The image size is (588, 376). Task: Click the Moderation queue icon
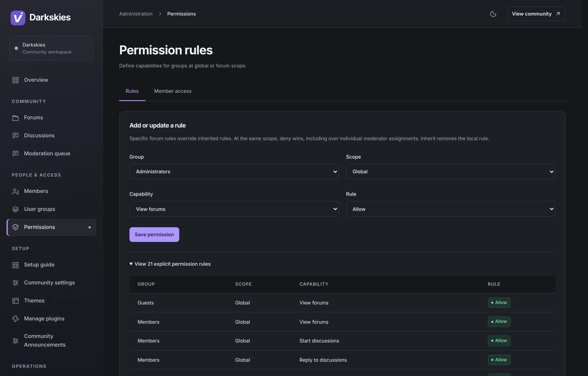16,154
